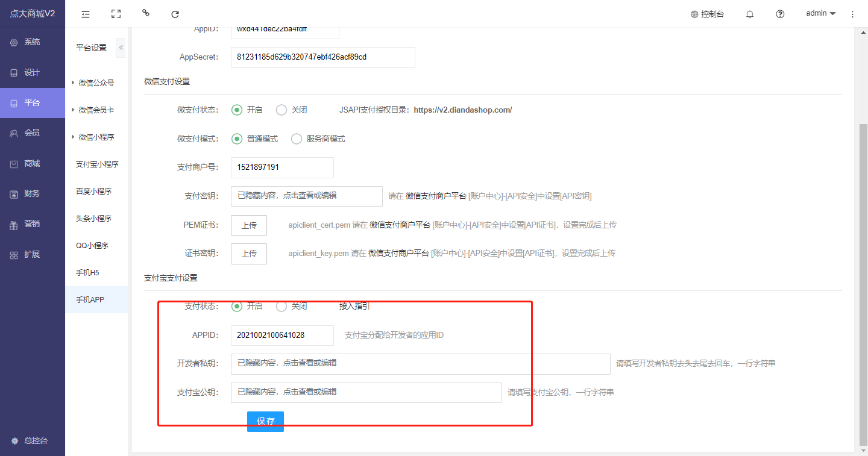Open the help question mark icon
Image resolution: width=868 pixels, height=456 pixels.
[780, 14]
